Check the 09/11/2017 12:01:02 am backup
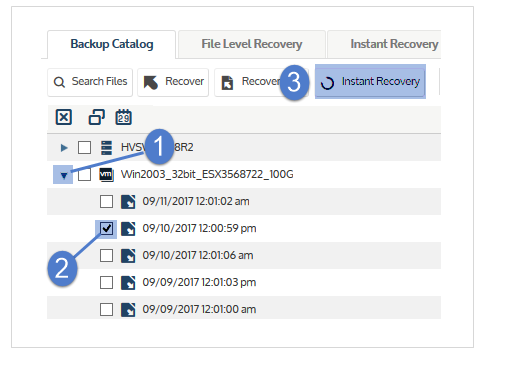This screenshot has height=375, width=507. 106,202
